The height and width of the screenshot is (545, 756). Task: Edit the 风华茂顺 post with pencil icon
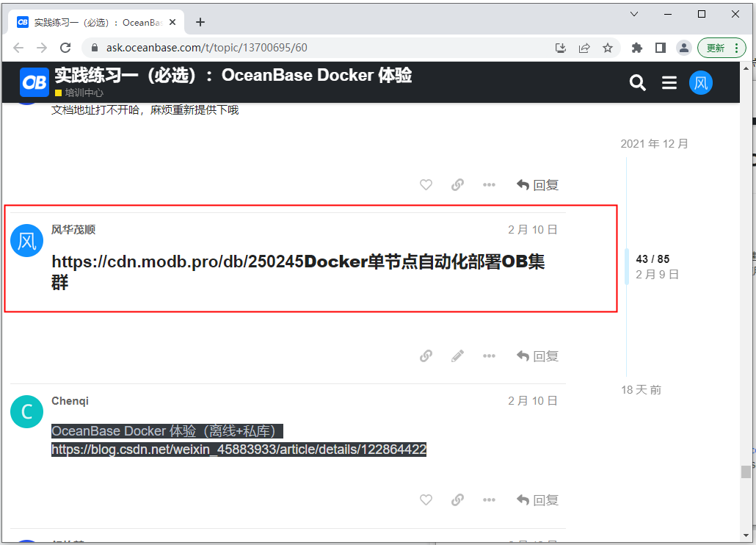click(x=457, y=356)
